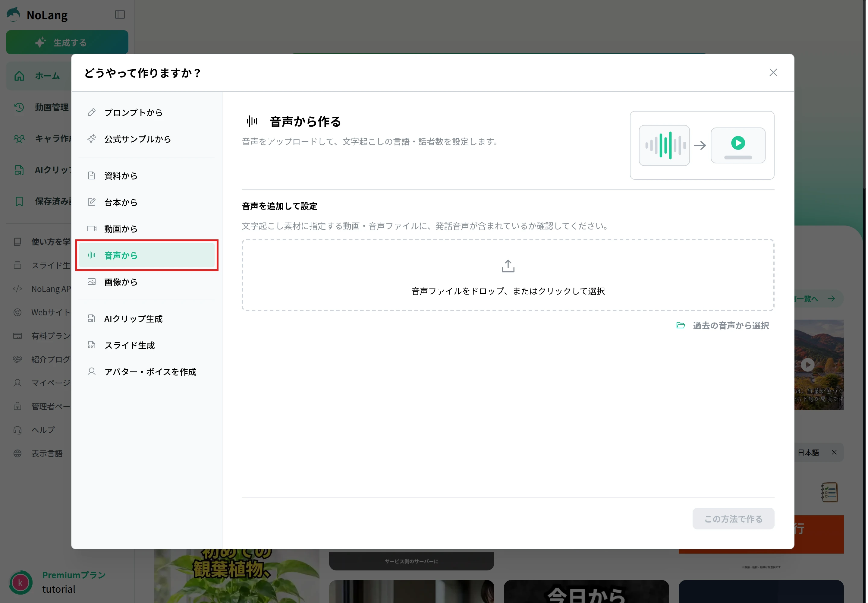Click the キャラ作成 people icon in sidebar

click(x=19, y=139)
